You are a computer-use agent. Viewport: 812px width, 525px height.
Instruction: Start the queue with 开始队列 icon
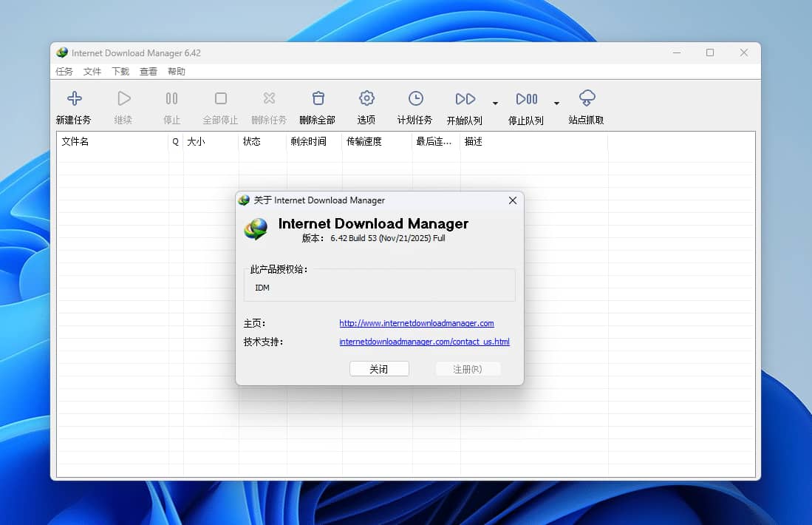pos(465,104)
